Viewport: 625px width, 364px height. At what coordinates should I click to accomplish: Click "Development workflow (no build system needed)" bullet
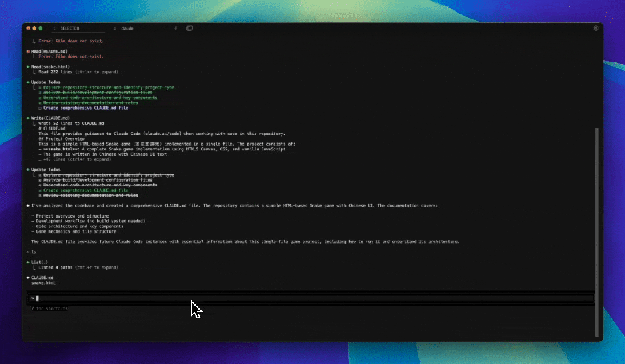pos(90,221)
